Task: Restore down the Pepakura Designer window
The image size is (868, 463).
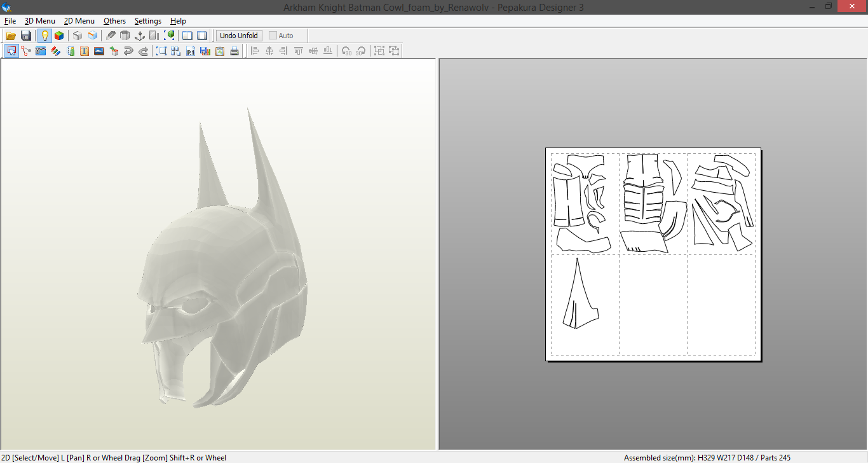Action: (829, 6)
